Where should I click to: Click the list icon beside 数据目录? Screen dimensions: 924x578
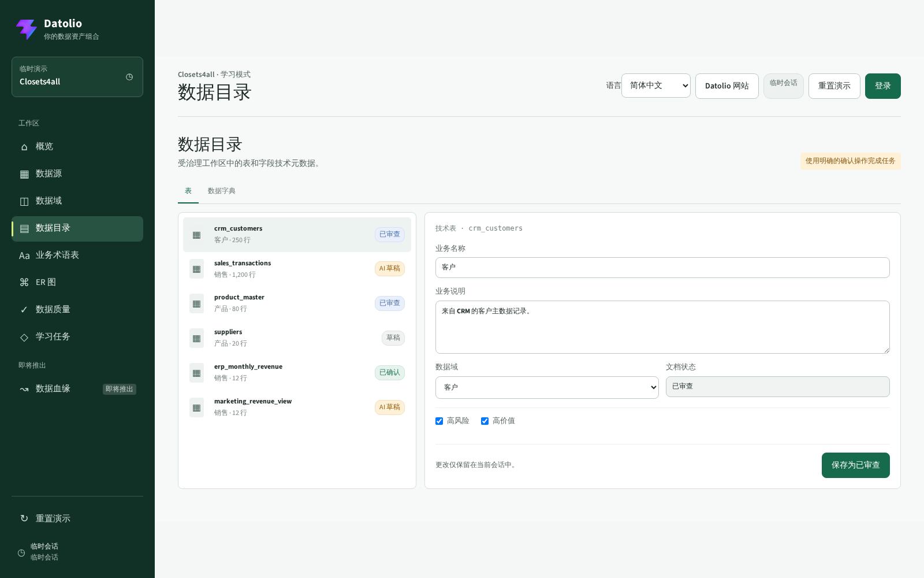pos(24,228)
